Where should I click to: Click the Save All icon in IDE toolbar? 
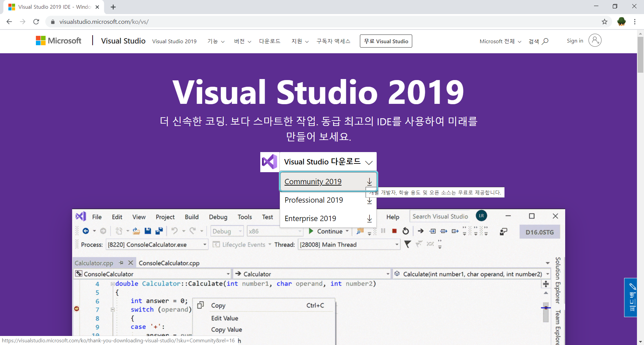(x=159, y=231)
